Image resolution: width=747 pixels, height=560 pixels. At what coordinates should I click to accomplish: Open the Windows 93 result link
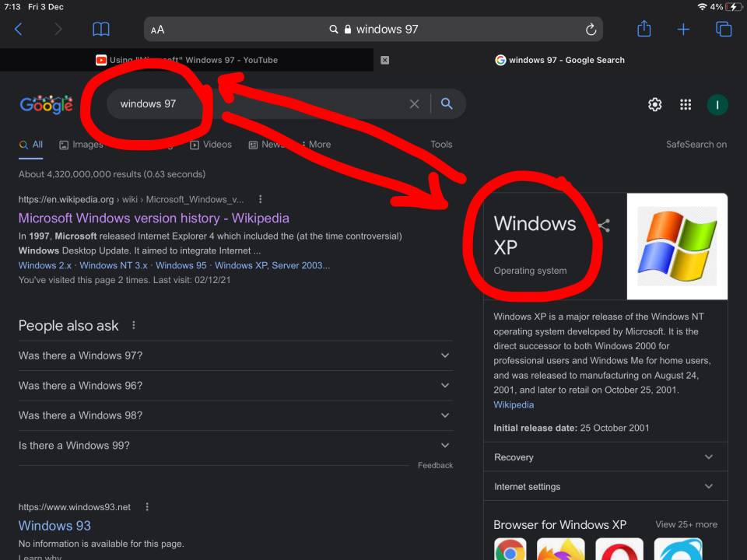pyautogui.click(x=54, y=526)
